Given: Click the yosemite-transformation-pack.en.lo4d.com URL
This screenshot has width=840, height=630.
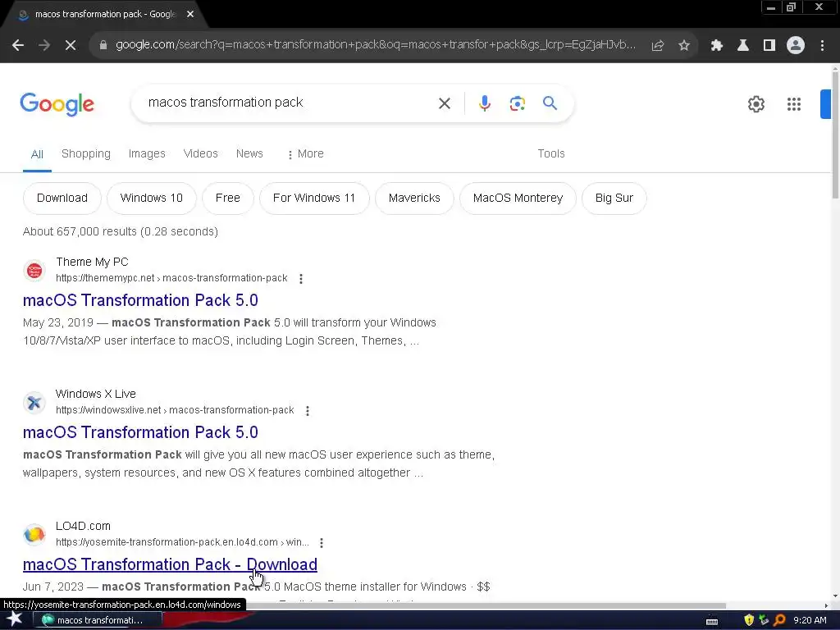Looking at the screenshot, I should (x=182, y=542).
